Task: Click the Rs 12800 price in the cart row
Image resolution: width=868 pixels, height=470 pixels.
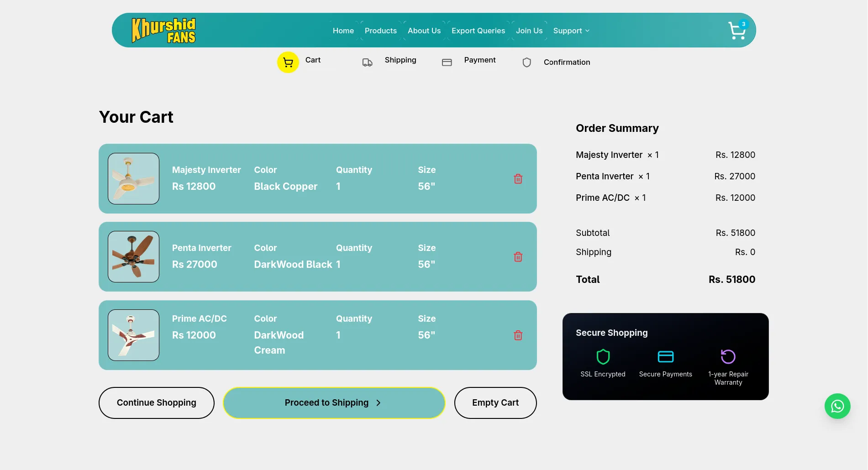Action: 194,186
